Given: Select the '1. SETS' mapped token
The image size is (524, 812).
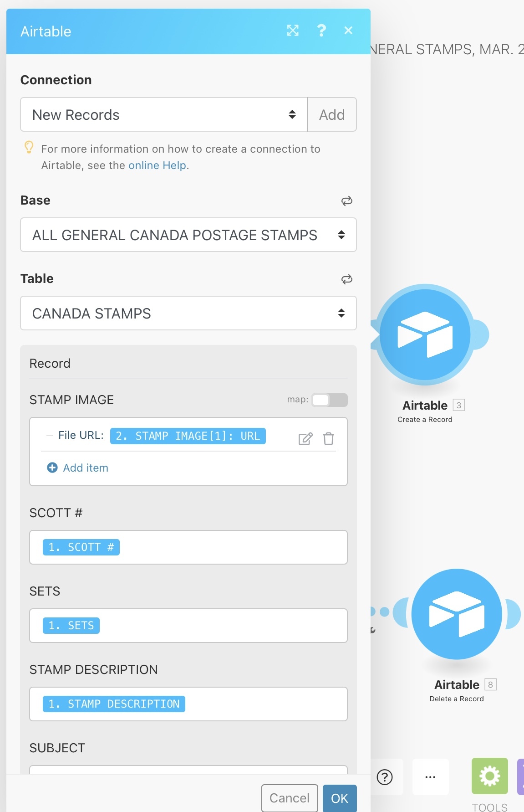Looking at the screenshot, I should click(x=71, y=626).
